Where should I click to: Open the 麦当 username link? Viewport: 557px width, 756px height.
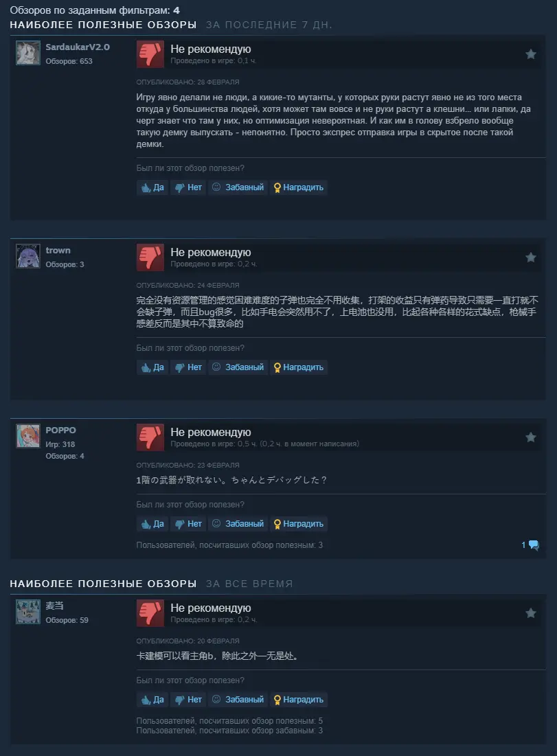point(54,606)
